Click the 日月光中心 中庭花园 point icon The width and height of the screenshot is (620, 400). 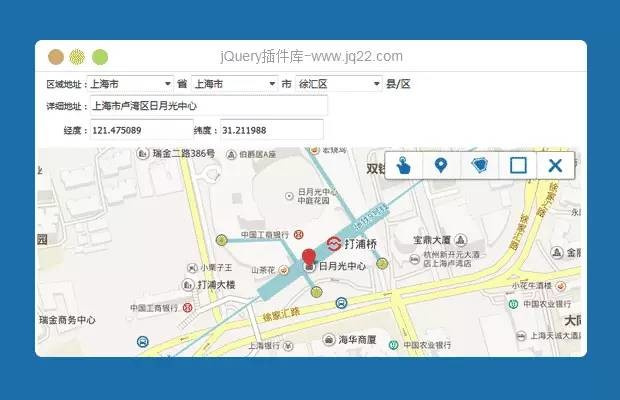pyautogui.click(x=289, y=196)
